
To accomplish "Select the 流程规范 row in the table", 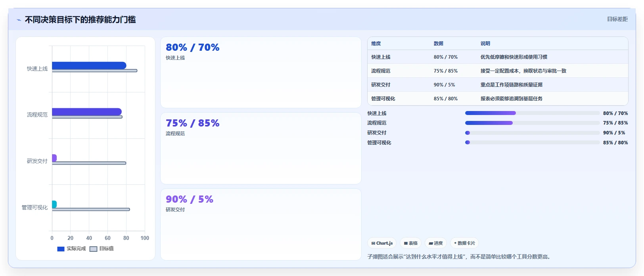I will [x=498, y=71].
